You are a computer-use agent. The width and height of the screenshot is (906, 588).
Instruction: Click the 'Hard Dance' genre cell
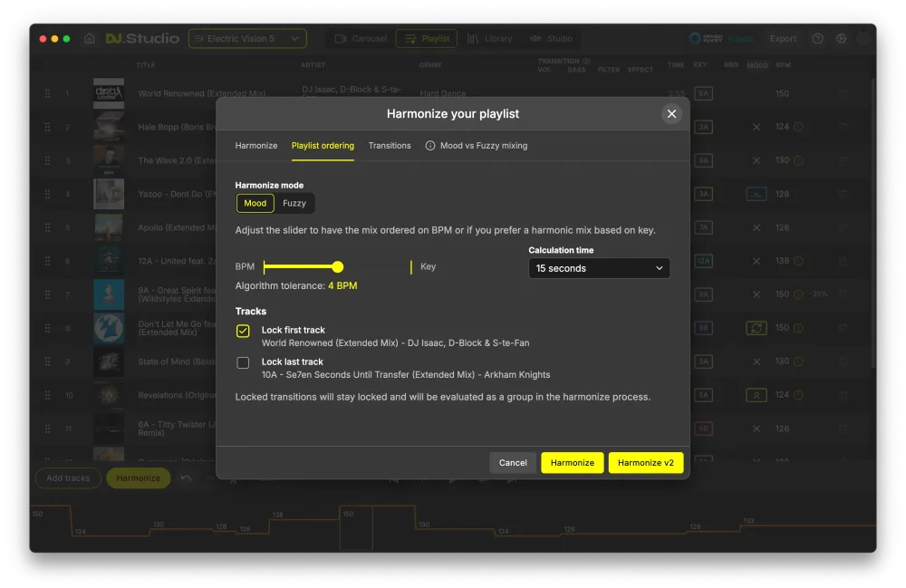tap(443, 93)
